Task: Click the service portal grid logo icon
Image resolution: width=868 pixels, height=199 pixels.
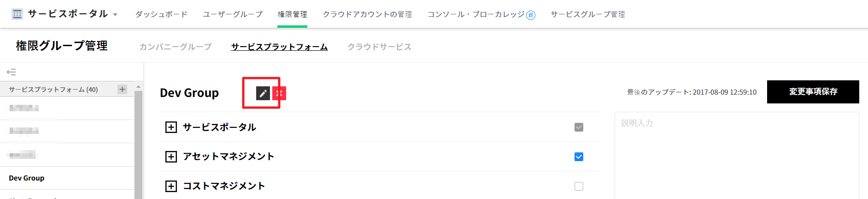Action: tap(17, 14)
